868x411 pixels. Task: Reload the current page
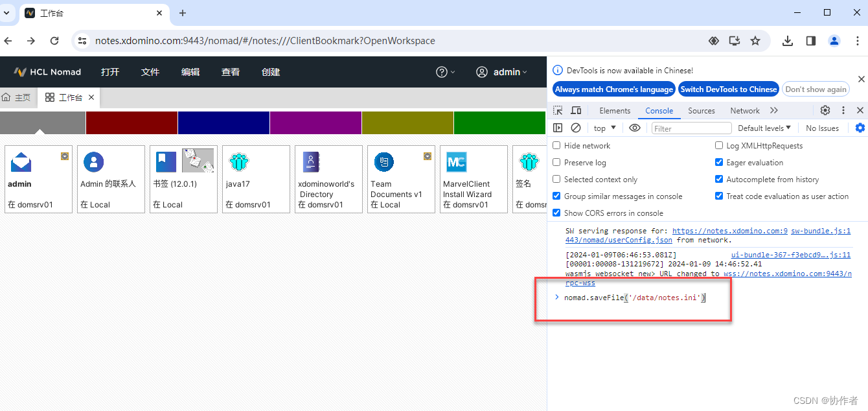point(55,41)
